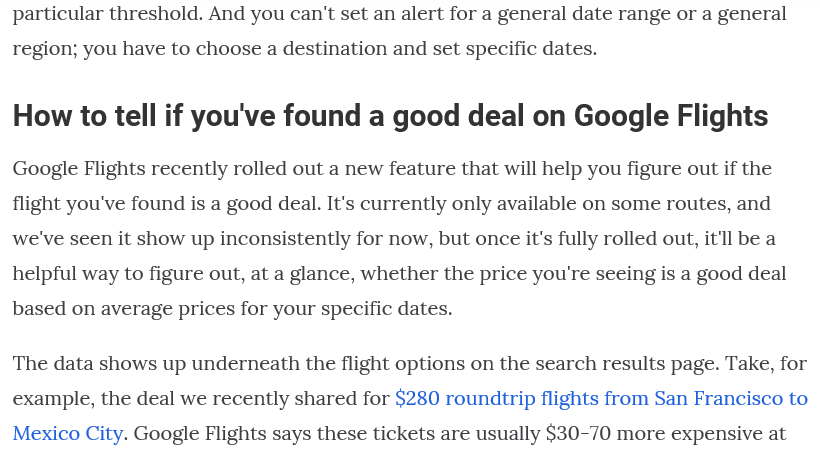The height and width of the screenshot is (455, 820).
Task: Click the 'Mexico City' link text
Action: pos(68,434)
